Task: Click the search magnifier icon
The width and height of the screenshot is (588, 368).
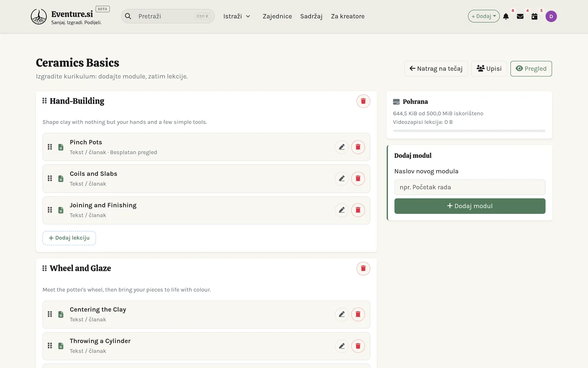Action: 128,16
